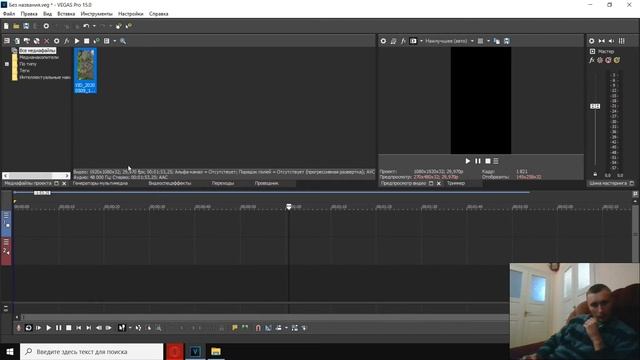Open the Правка menu
Viewport: 640px width, 360px height.
29,14
